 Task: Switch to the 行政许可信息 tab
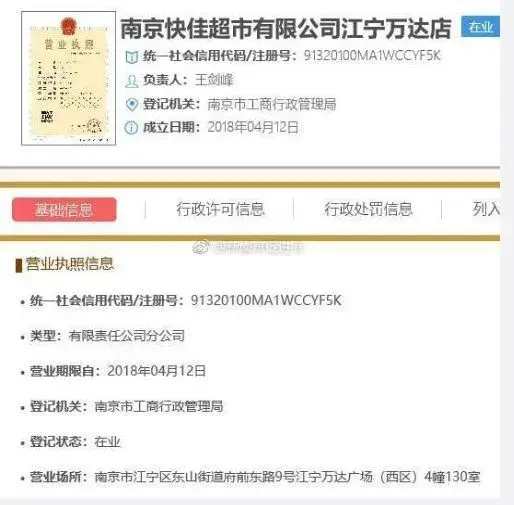pos(220,209)
